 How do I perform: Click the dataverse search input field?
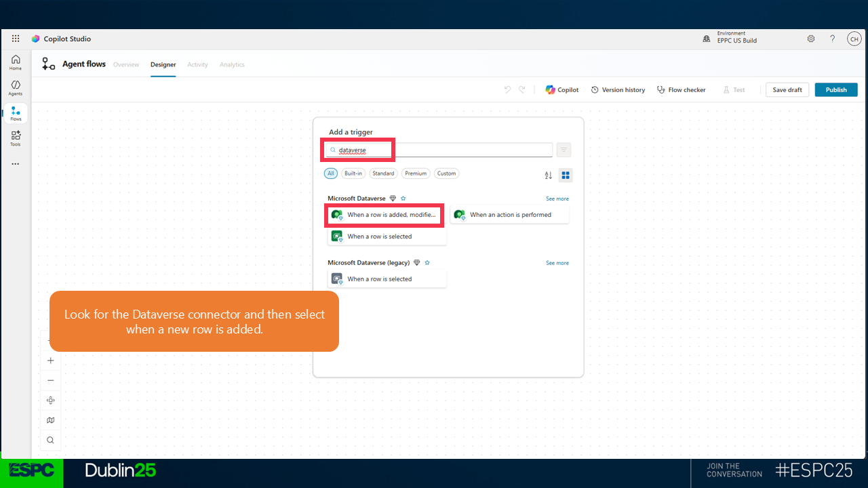pyautogui.click(x=441, y=150)
